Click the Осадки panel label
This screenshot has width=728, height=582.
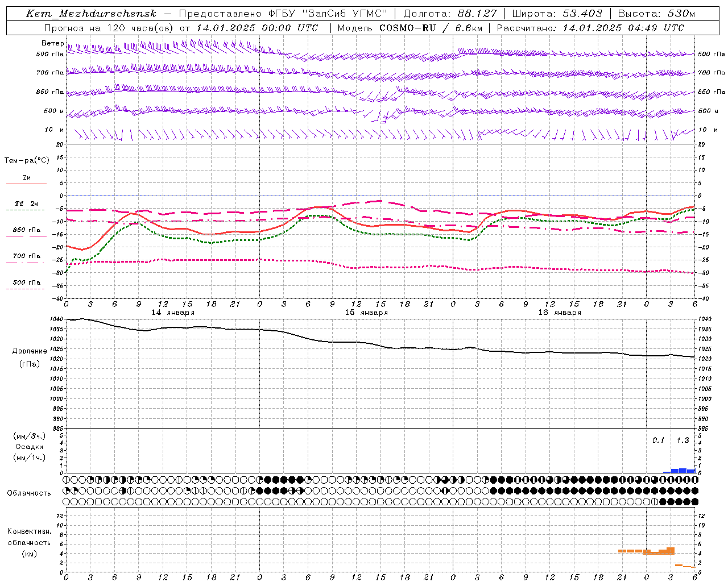point(29,447)
